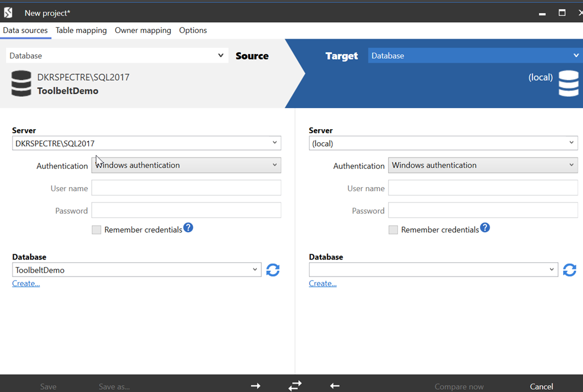Click the source database refresh icon

(273, 270)
